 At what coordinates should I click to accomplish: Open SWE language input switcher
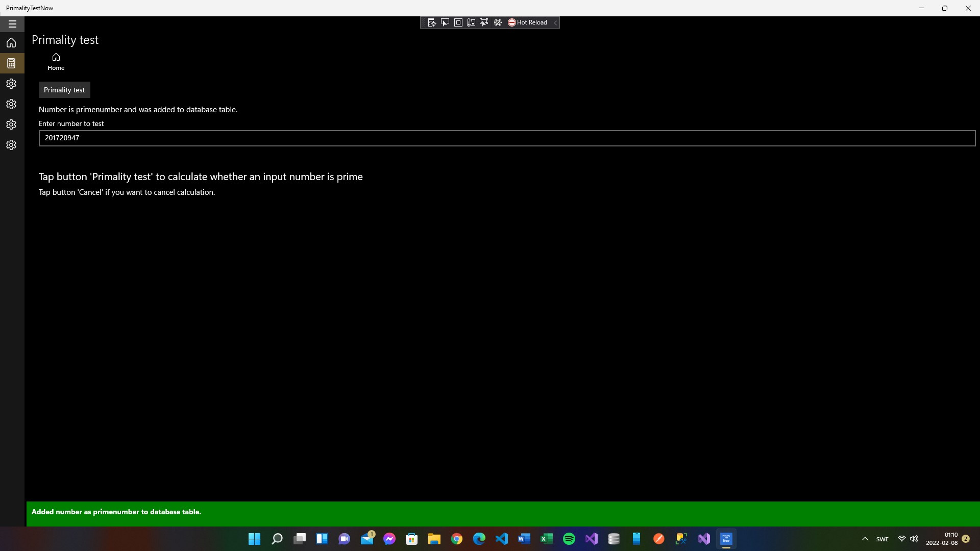point(882,539)
